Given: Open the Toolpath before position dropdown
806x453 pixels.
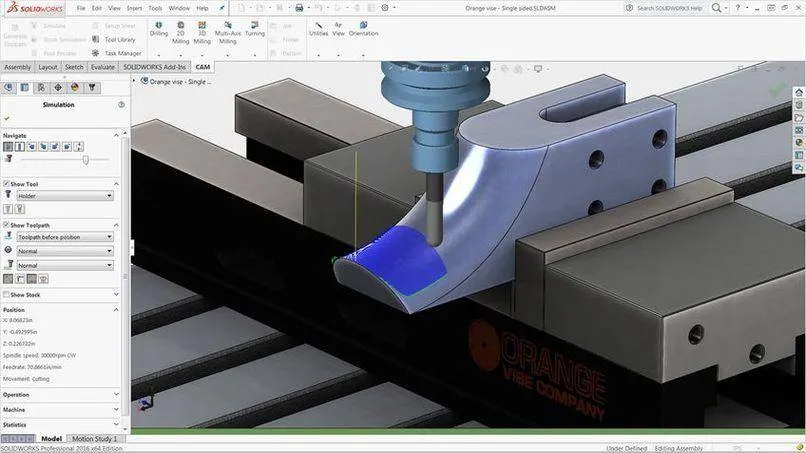Looking at the screenshot, I should [65, 237].
